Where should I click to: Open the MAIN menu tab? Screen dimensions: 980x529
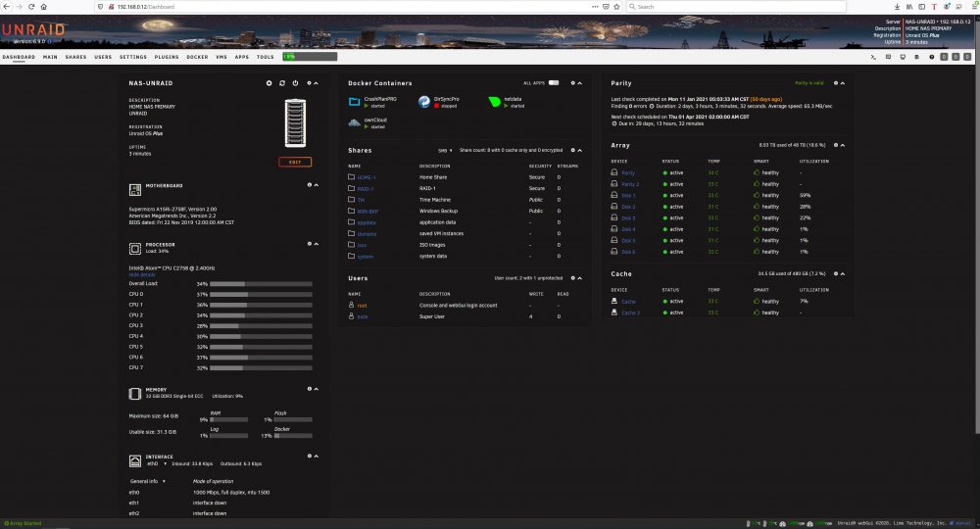[50, 57]
